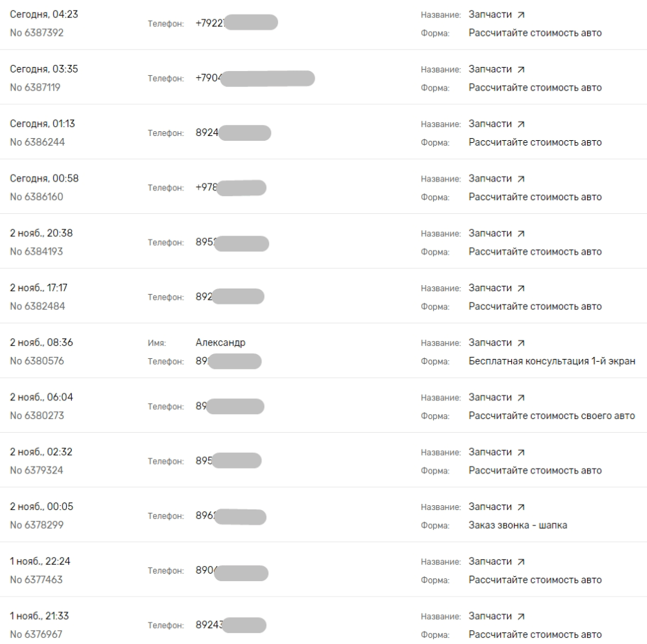Open the arrow icon for lead No 6378299
This screenshot has width=647, height=644.
(x=520, y=507)
